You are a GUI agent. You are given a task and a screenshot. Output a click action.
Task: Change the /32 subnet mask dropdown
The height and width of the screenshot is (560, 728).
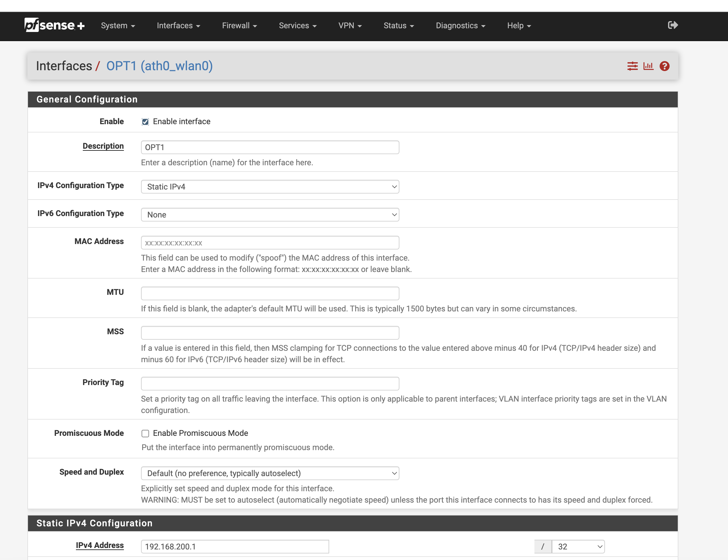tap(578, 547)
